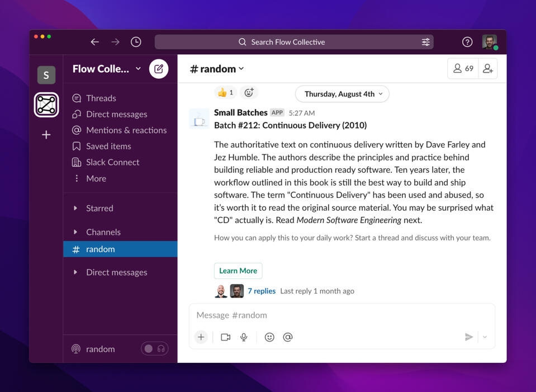
Task: Click the "Batch #212: Continuous Delivery (2010)" title
Action: click(x=291, y=125)
